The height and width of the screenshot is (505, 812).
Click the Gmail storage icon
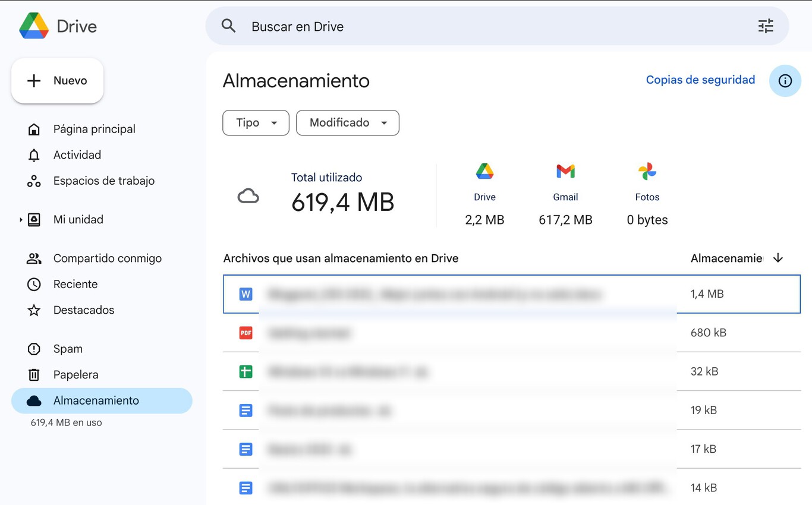point(565,171)
